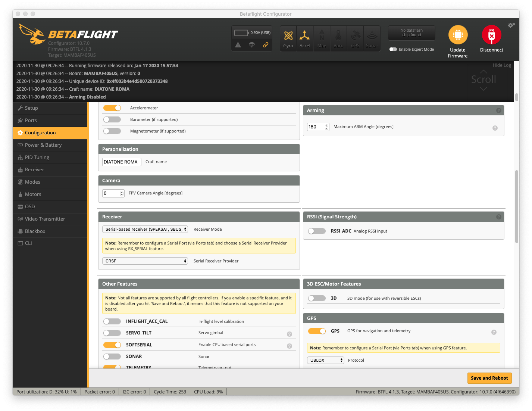
Task: Click Hide Log link
Action: (x=502, y=65)
